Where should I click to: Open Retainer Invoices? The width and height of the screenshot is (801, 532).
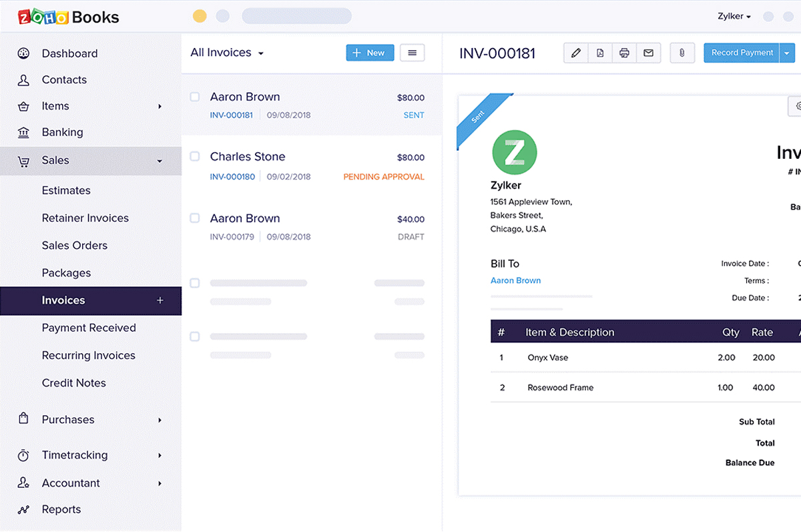click(85, 218)
